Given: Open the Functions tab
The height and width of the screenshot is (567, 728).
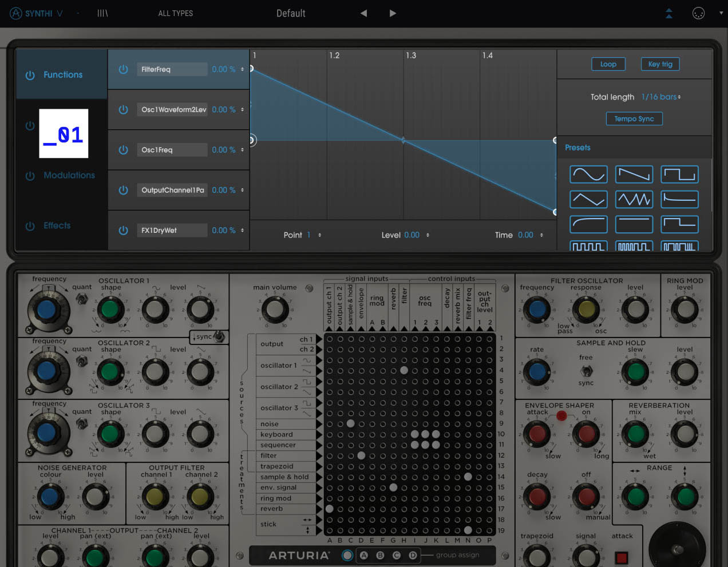Looking at the screenshot, I should 62,75.
